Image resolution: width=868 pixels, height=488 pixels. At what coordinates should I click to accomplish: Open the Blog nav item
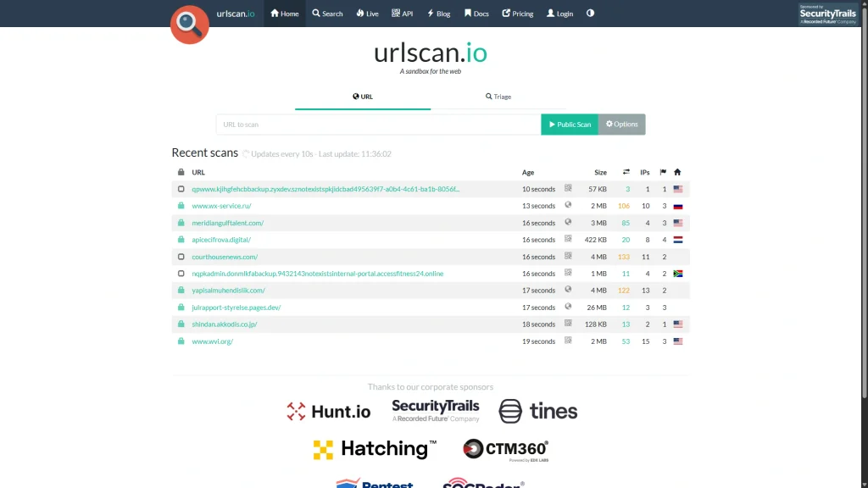(x=438, y=14)
